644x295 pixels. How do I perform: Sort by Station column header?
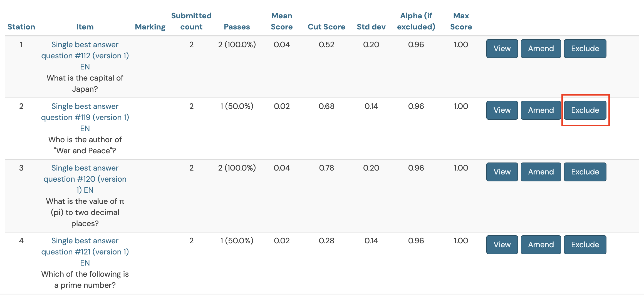point(21,27)
